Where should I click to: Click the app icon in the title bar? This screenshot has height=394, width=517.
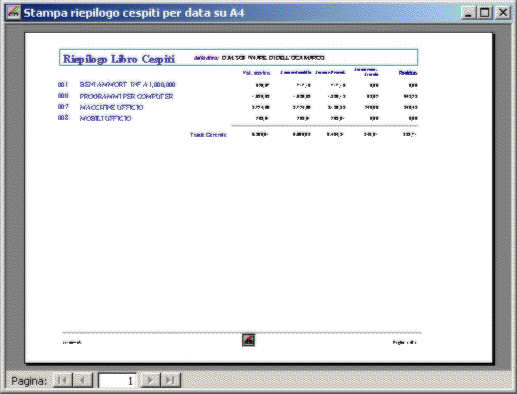point(13,13)
